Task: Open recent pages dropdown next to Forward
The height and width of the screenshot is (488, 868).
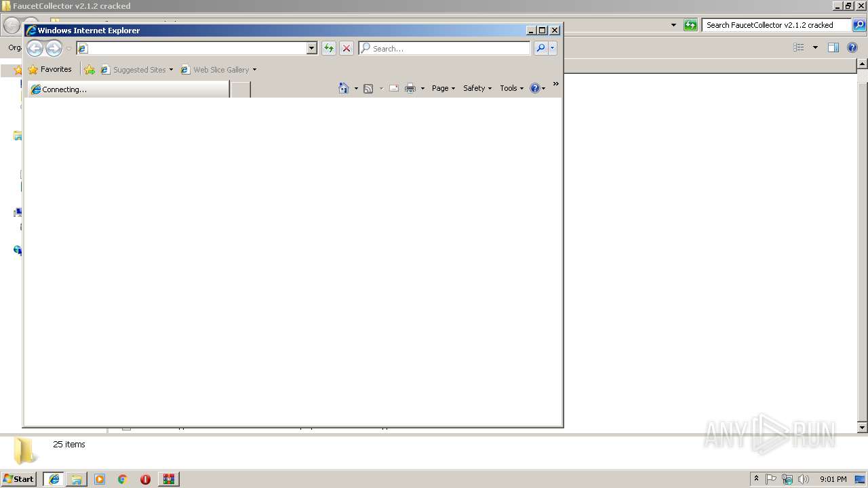Action: (x=68, y=49)
